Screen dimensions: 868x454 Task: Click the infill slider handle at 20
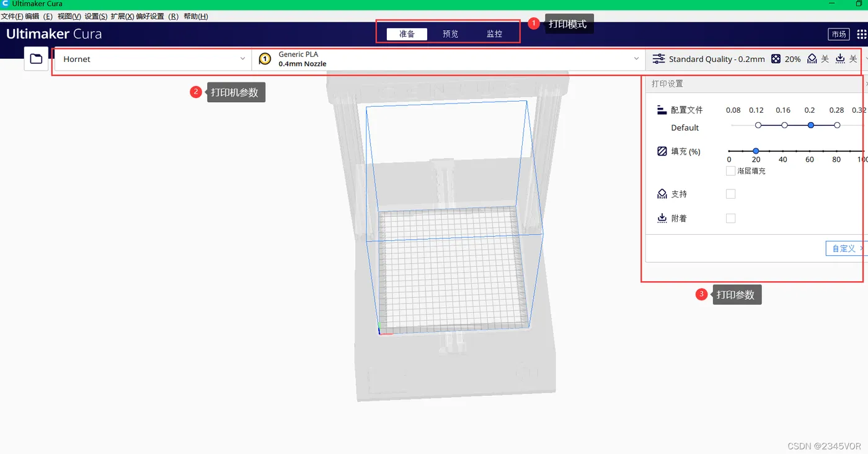coord(756,151)
